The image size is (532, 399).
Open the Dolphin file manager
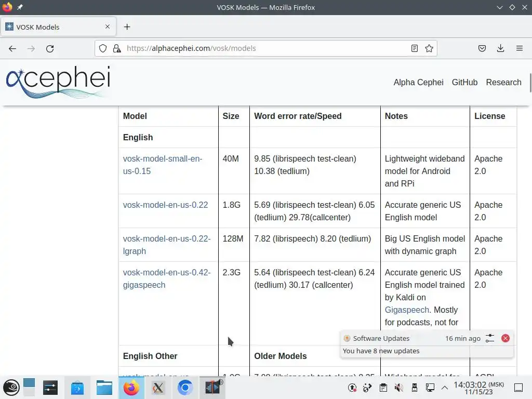tap(104, 388)
